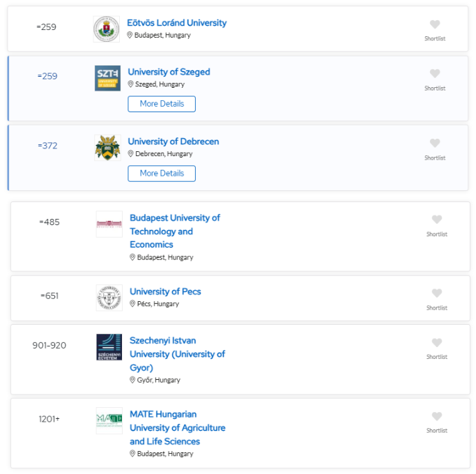Open Budapest University of Technology and Economics link

pyautogui.click(x=175, y=231)
